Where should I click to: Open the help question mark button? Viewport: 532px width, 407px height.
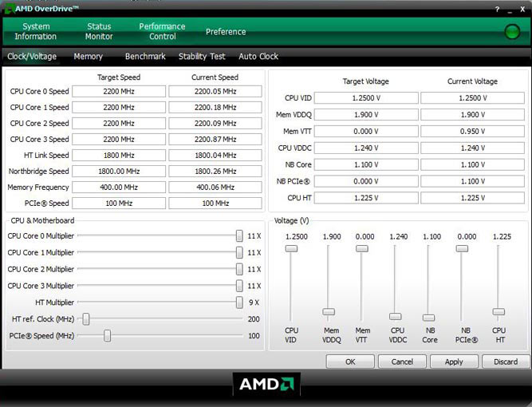click(x=497, y=10)
